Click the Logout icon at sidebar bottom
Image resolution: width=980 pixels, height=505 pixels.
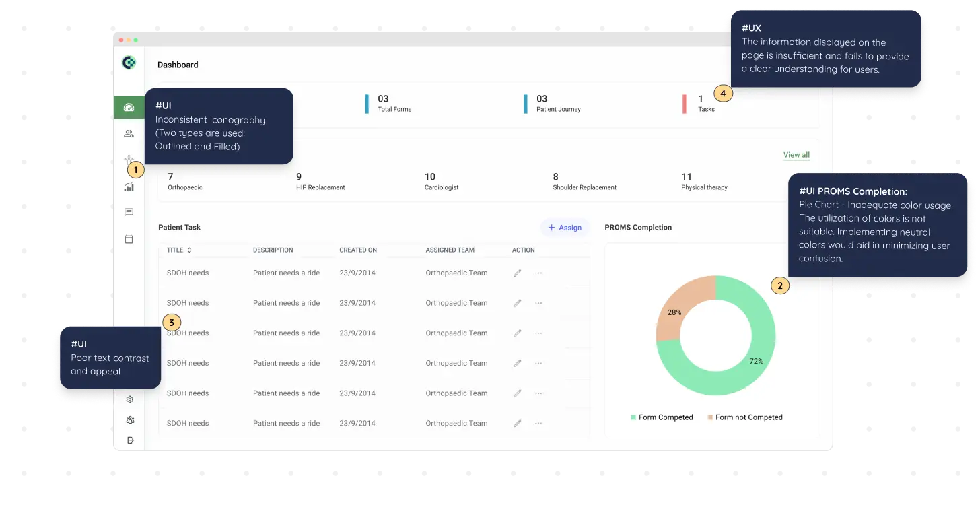[x=129, y=440]
